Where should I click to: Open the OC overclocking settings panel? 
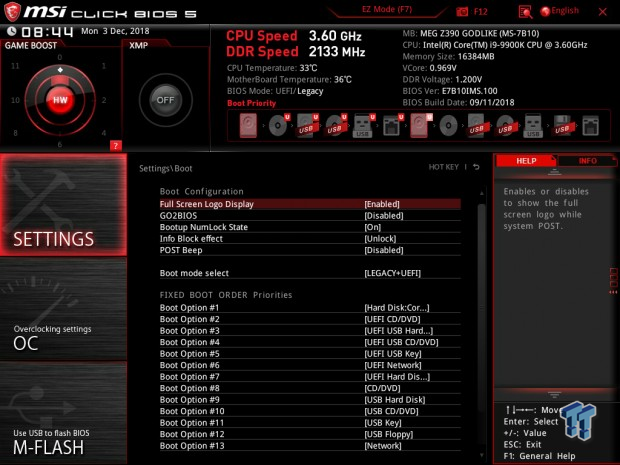click(63, 309)
